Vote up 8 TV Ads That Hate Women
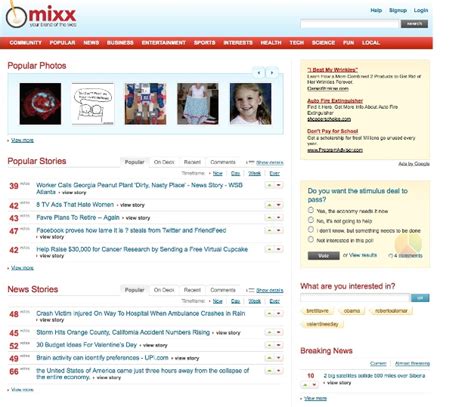Viewport: 474px width, 407px height. point(269,205)
